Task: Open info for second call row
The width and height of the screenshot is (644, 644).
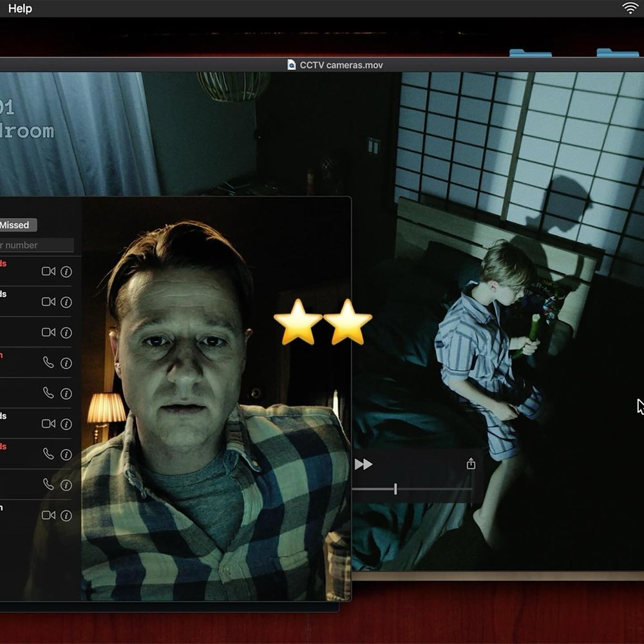Action: [x=66, y=302]
